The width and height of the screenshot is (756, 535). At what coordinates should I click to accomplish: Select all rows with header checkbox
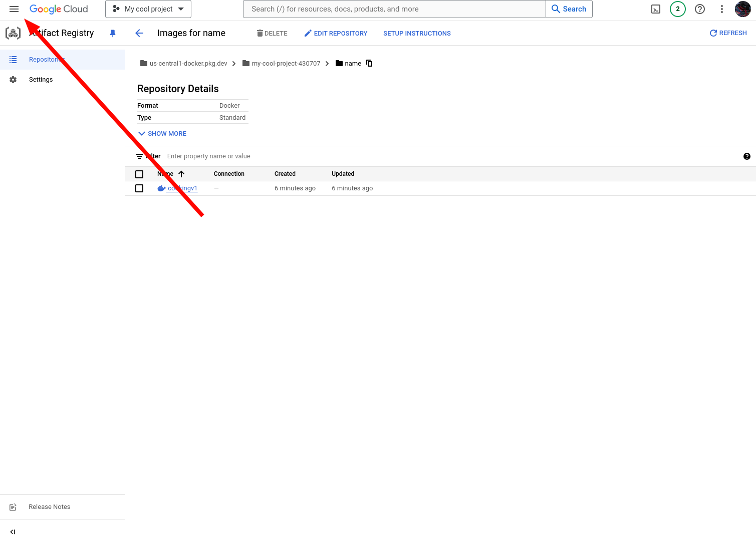(x=139, y=174)
